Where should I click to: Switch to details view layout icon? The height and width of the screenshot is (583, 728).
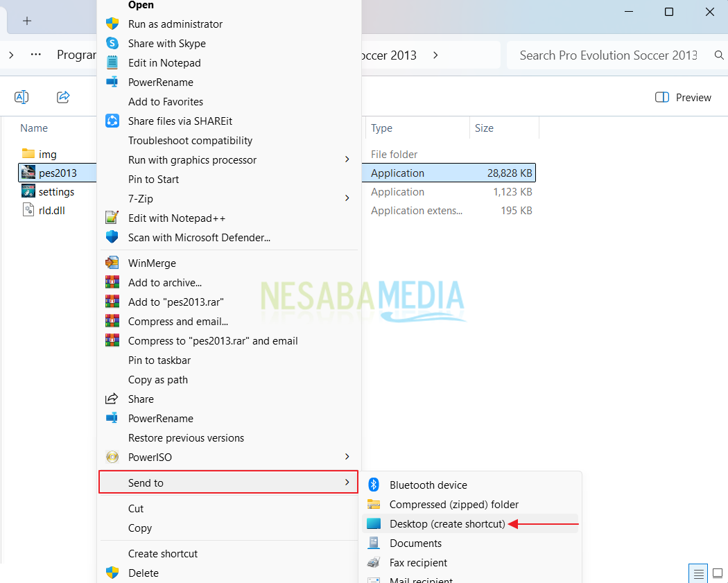pyautogui.click(x=698, y=574)
